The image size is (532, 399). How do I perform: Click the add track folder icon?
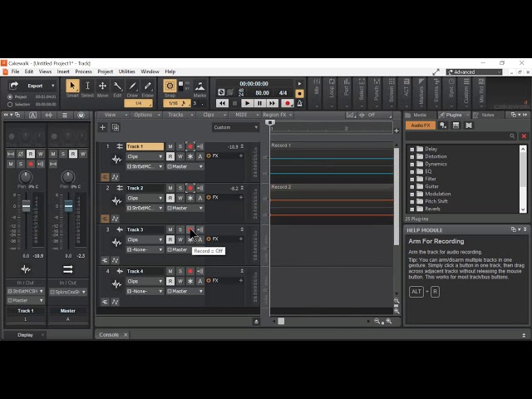[x=116, y=127]
